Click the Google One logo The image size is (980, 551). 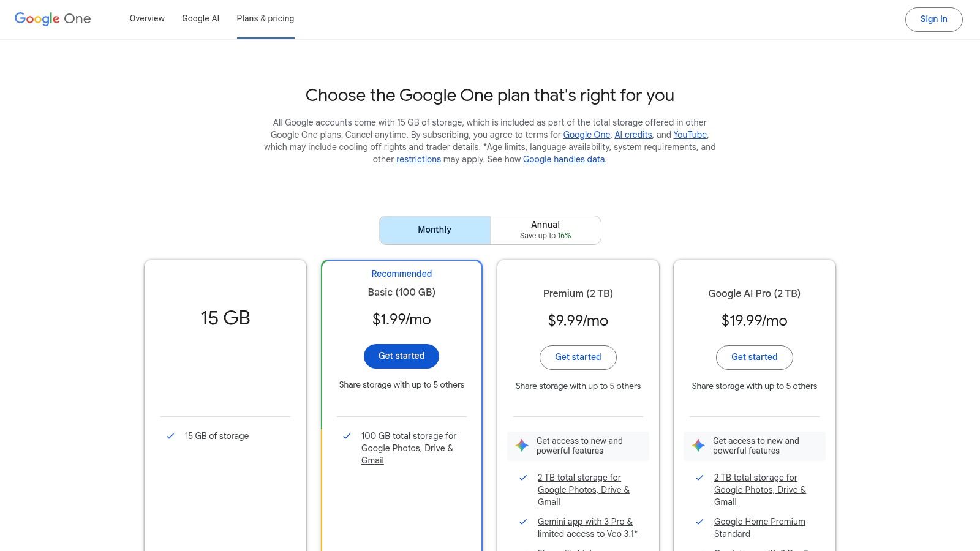point(52,19)
